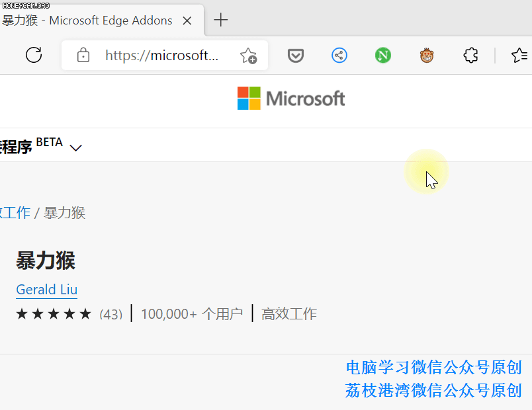Add this page to favorites
532x410 pixels.
click(248, 56)
